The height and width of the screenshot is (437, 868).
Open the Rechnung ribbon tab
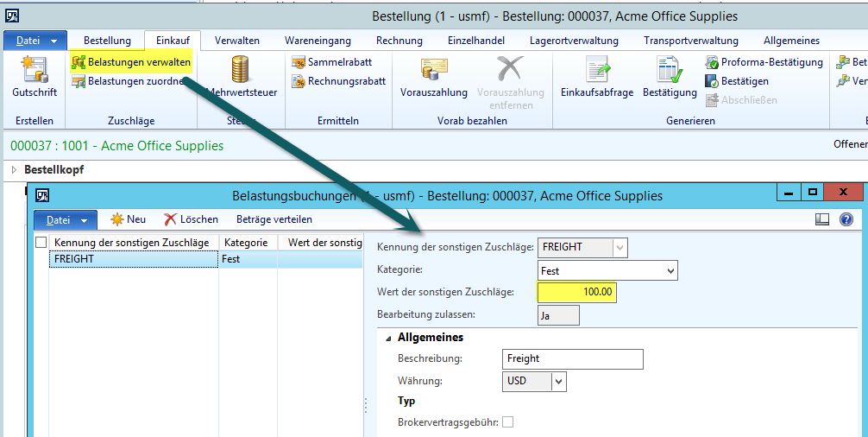coord(399,41)
